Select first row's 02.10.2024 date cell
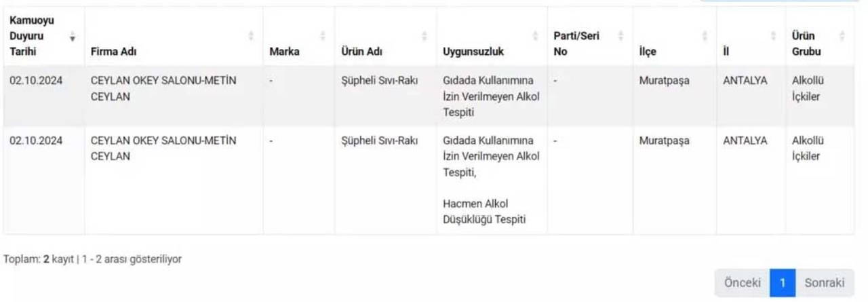868x302 pixels. click(x=36, y=81)
